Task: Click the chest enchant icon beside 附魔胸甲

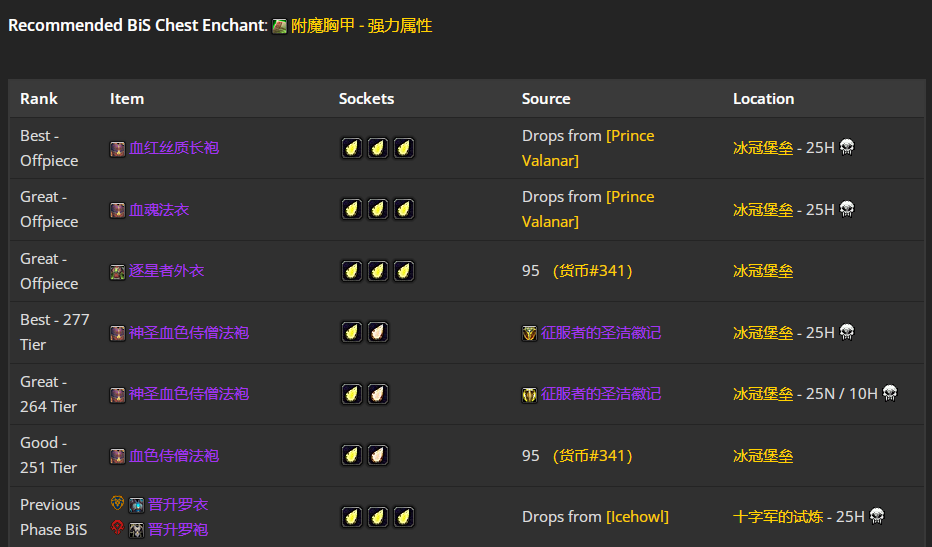Action: click(280, 26)
